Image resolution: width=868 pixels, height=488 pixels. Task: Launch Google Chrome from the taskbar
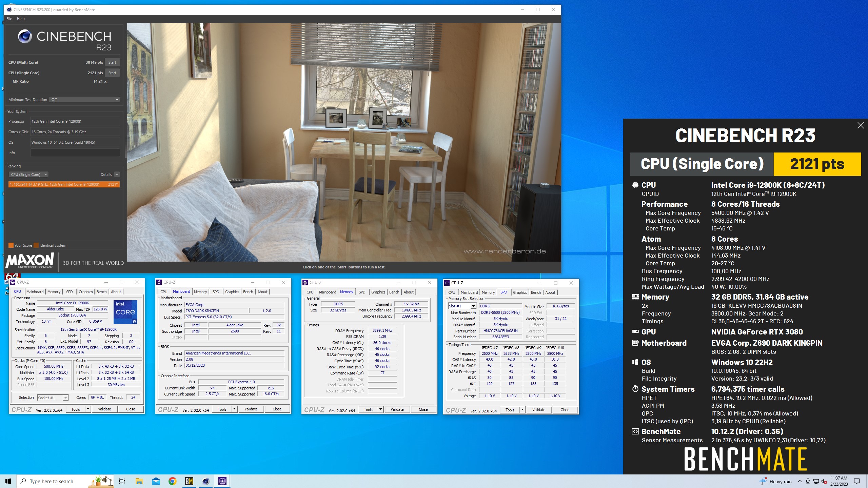pos(173,481)
